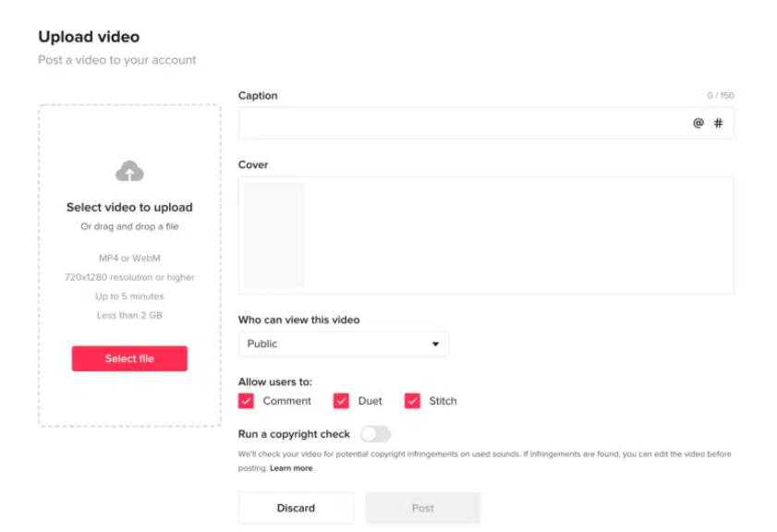Click the Who can view this video label

coord(298,320)
